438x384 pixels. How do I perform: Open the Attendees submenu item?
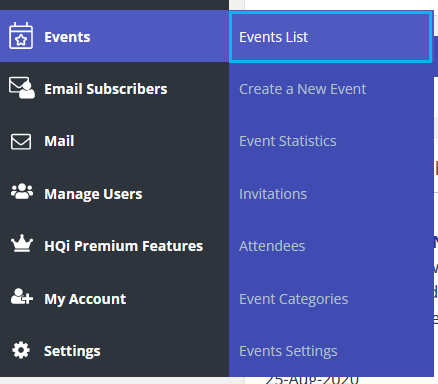(x=331, y=246)
